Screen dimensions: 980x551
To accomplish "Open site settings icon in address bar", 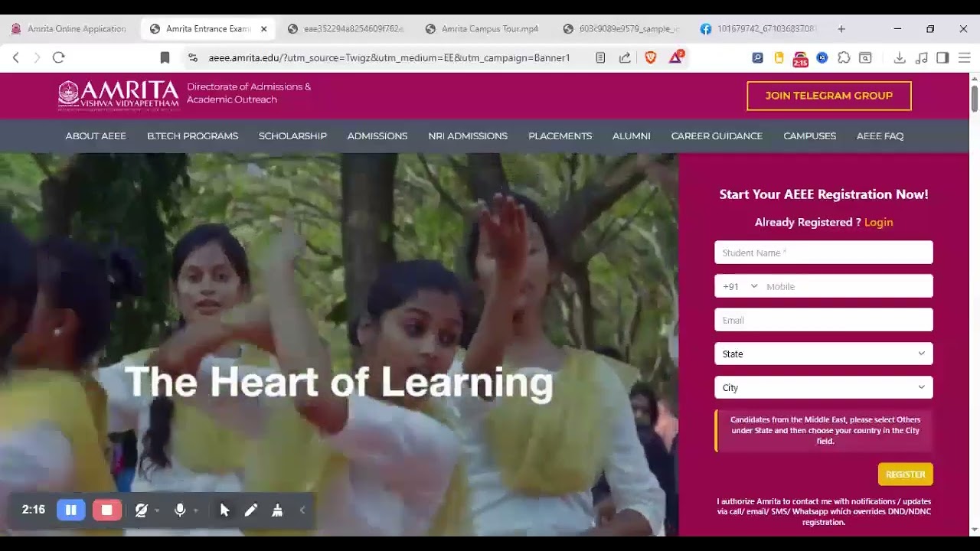I will pos(193,57).
